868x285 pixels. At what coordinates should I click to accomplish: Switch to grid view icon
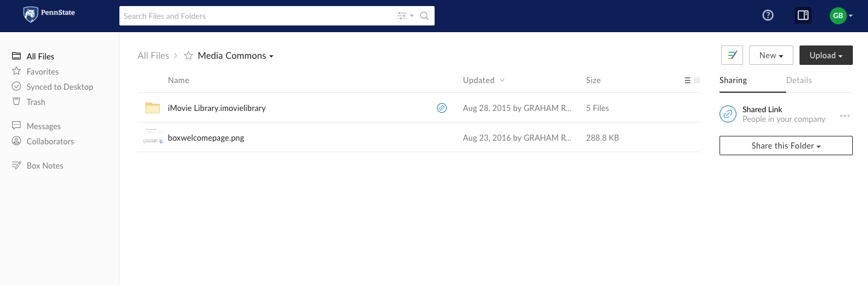[697, 80]
